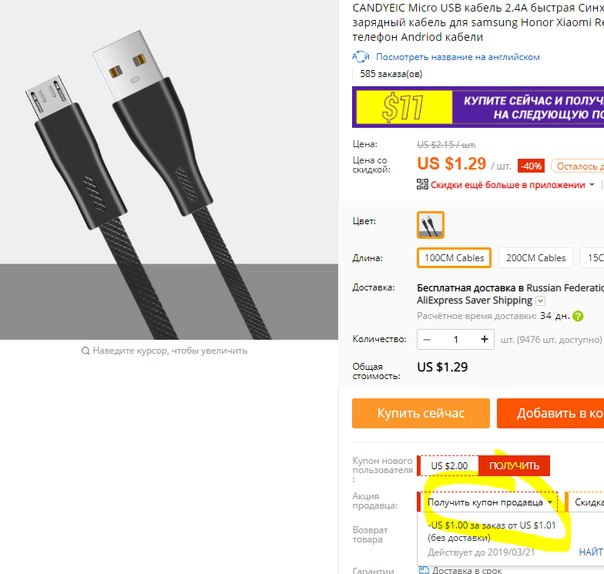Decrease quantity with the minus button
604x574 pixels.
point(427,340)
